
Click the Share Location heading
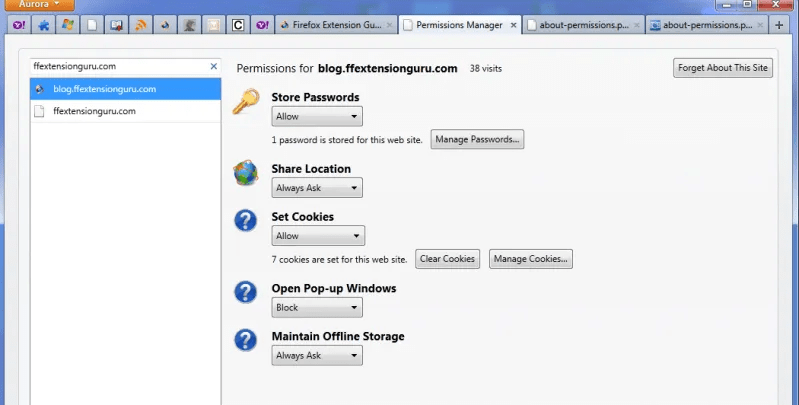pos(311,169)
